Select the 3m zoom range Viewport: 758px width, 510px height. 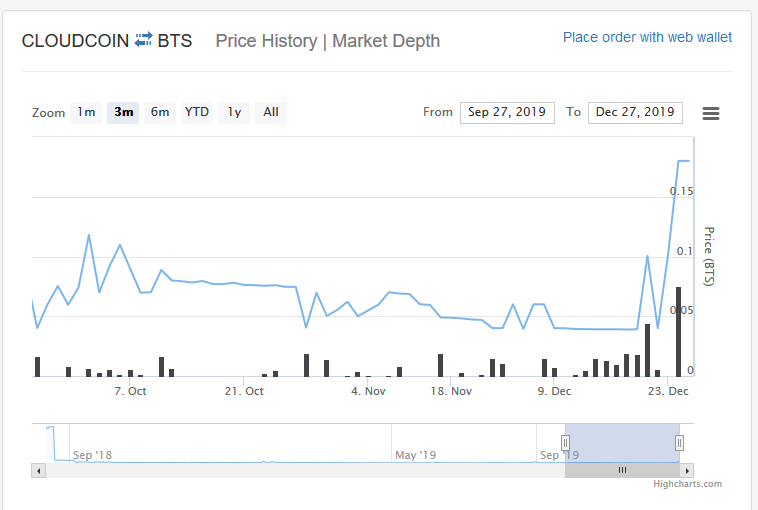(123, 112)
